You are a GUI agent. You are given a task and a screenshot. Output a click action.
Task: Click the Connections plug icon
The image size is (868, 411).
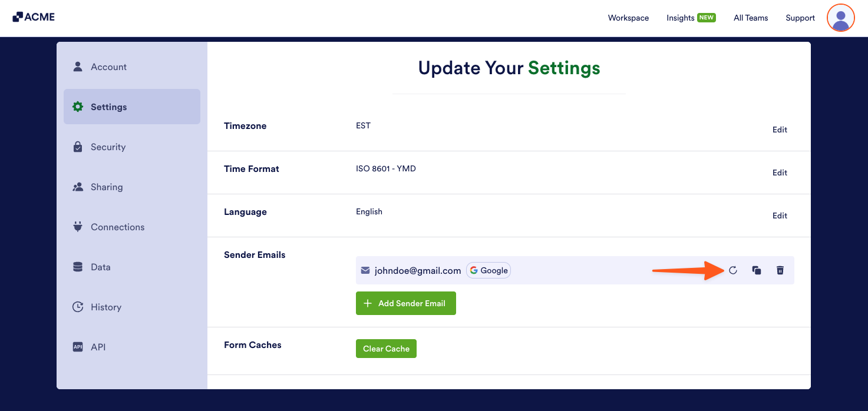click(x=78, y=227)
